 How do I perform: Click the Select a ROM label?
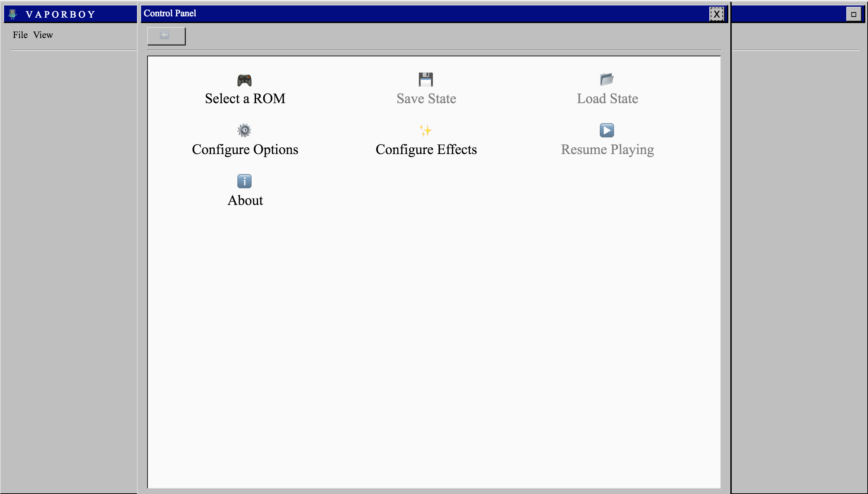point(245,98)
